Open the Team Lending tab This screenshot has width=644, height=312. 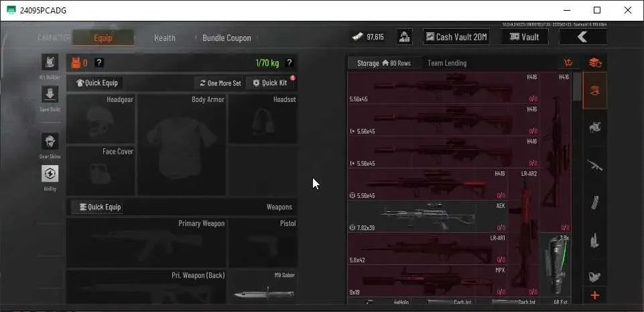click(447, 63)
